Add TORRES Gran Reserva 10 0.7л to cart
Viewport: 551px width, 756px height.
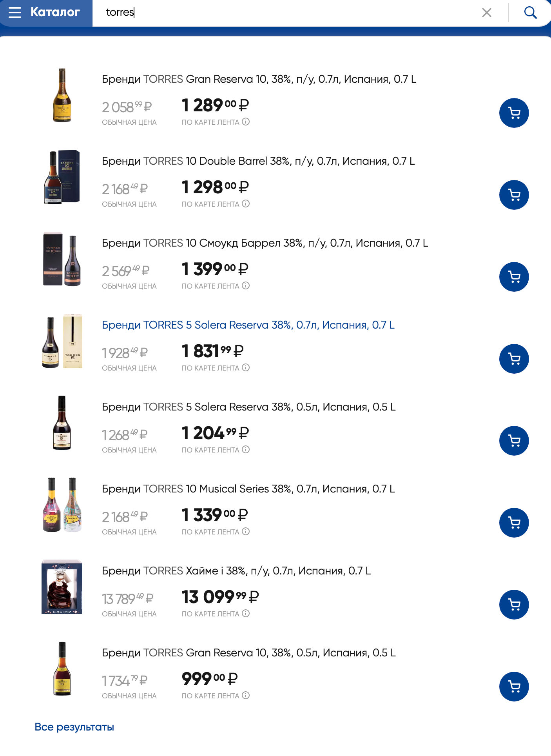(x=514, y=113)
